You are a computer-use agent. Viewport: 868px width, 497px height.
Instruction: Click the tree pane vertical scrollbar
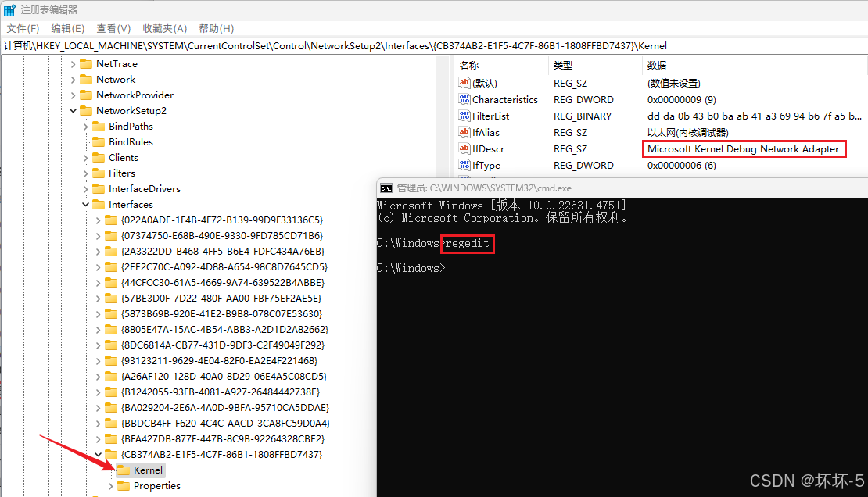coord(443,276)
